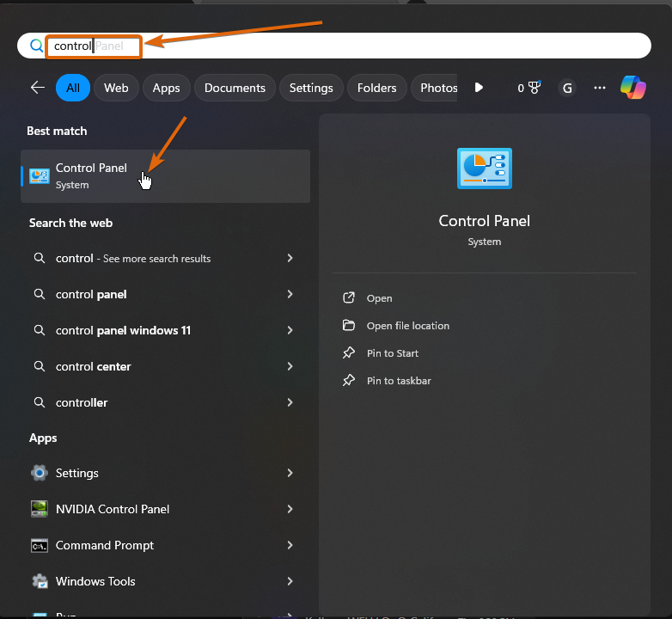Click search icon beside 'controller'

pyautogui.click(x=40, y=402)
